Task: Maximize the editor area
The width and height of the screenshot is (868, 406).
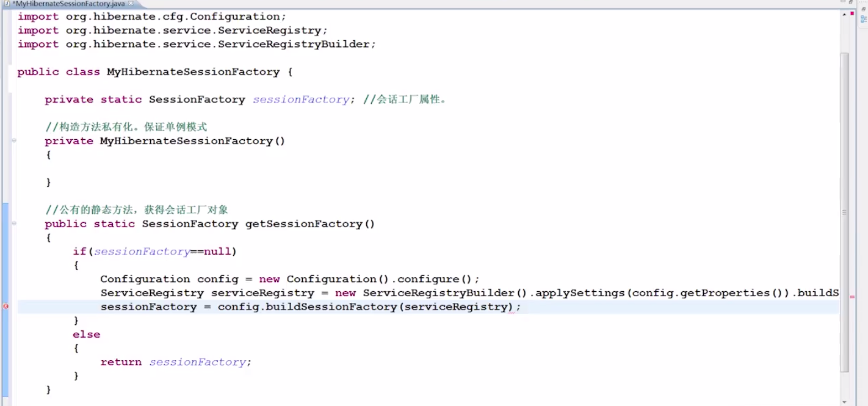Action: click(851, 2)
